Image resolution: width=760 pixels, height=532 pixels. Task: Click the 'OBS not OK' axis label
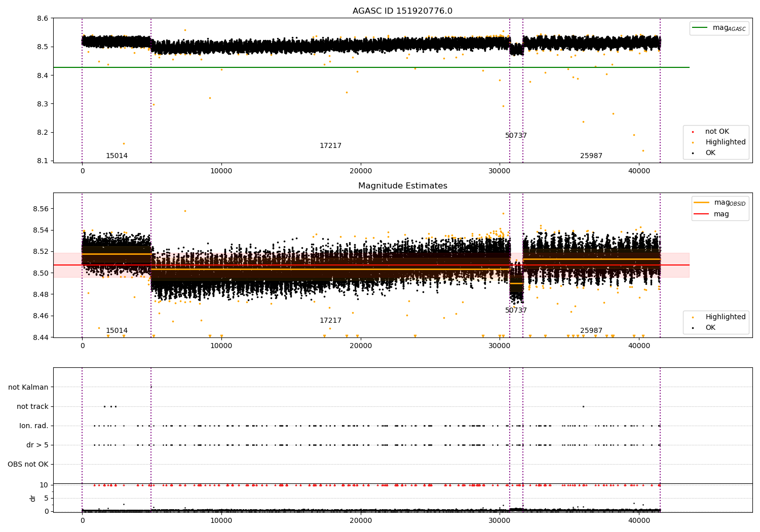click(28, 465)
